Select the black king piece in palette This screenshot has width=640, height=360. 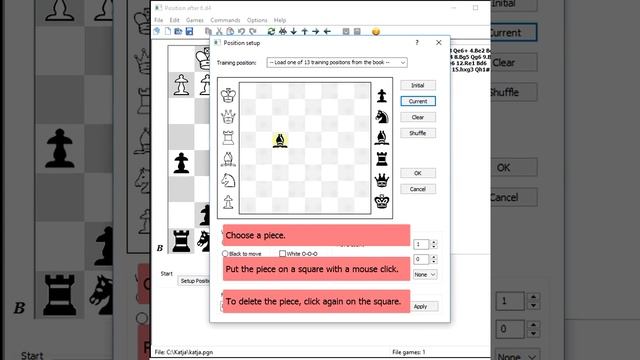coord(382,201)
